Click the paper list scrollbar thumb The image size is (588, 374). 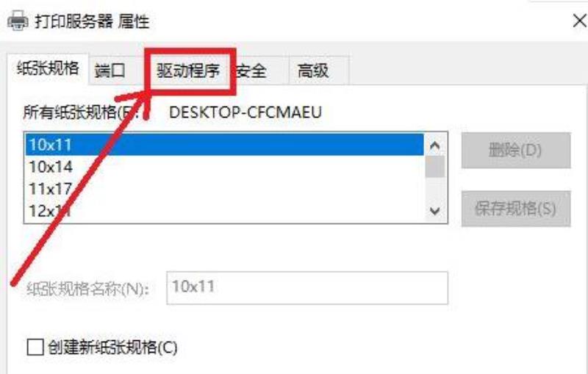click(x=435, y=167)
